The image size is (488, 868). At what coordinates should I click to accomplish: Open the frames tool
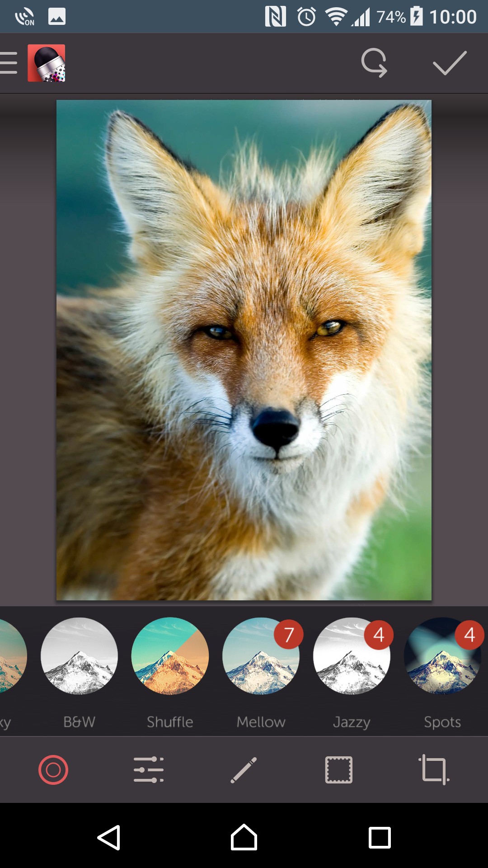coord(339,769)
